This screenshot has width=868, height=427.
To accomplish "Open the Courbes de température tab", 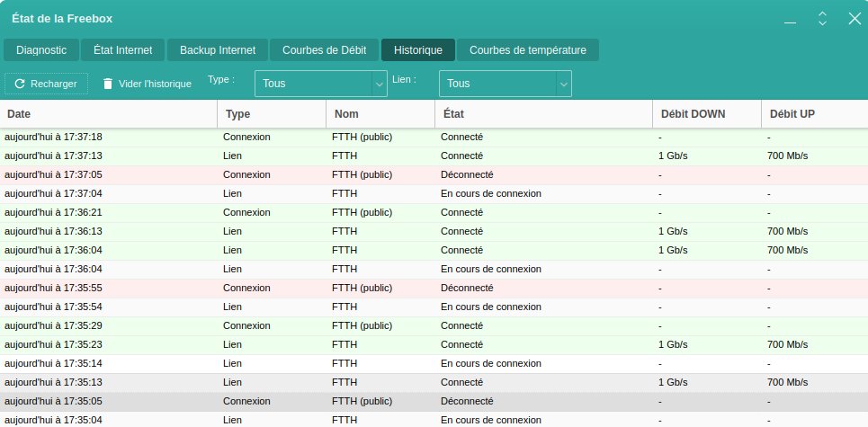I will 528,50.
